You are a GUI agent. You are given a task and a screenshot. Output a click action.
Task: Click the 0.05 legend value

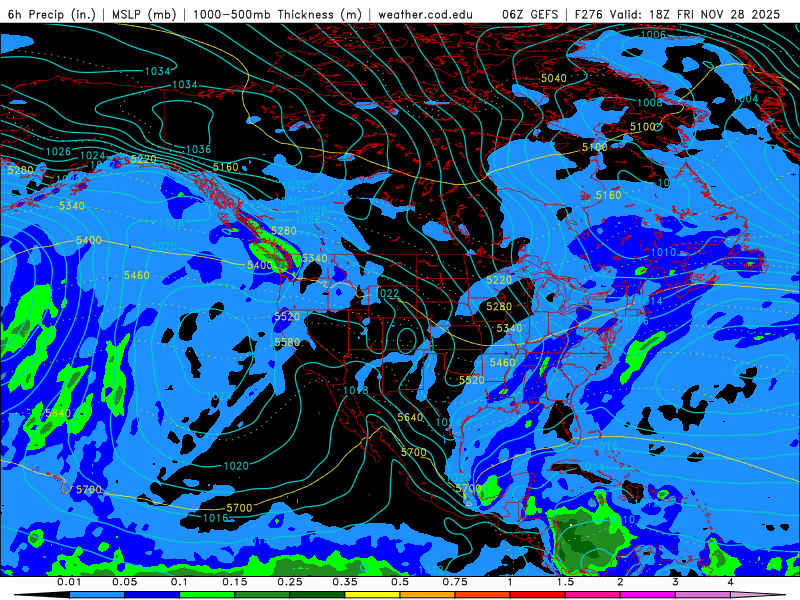(124, 582)
